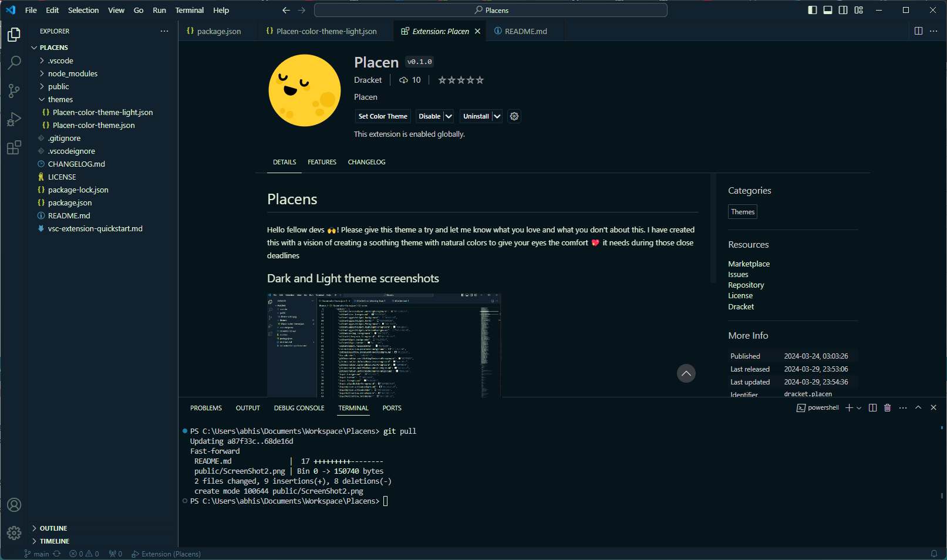This screenshot has height=560, width=947.
Task: Expand the TIMELINE section
Action: click(102, 541)
